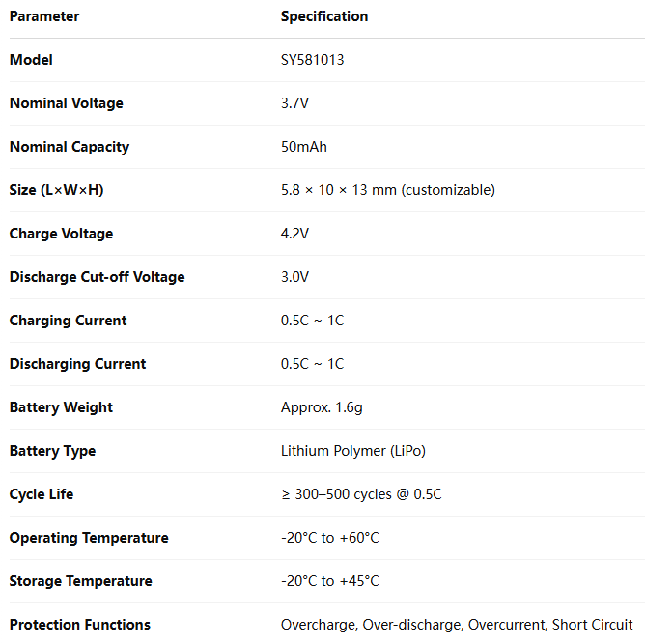
Task: Click the Nominal Capacity label
Action: point(70,147)
